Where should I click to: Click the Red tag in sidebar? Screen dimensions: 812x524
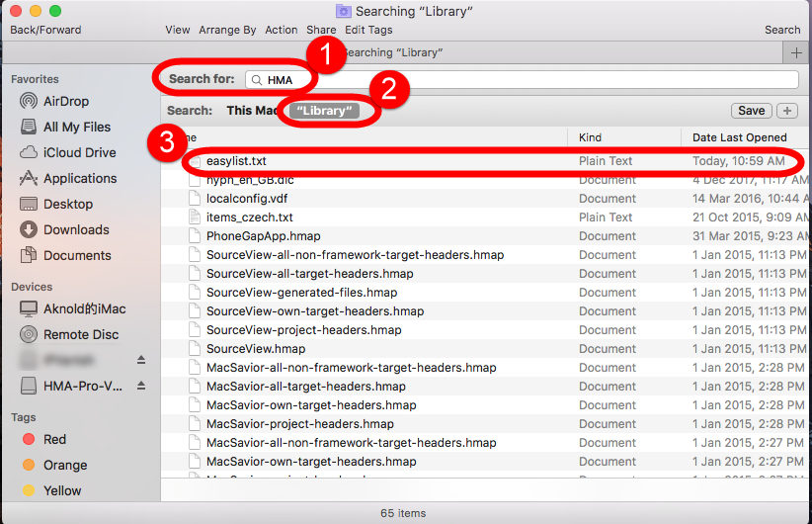pos(54,439)
